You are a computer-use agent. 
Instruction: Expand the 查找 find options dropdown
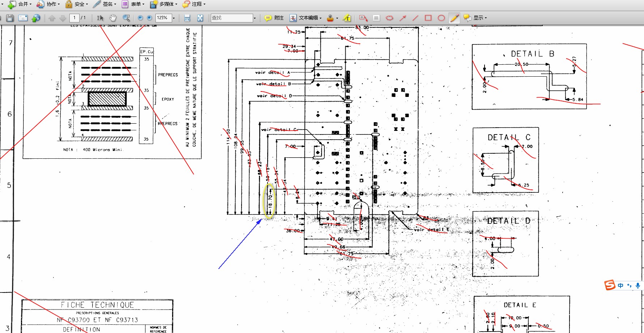point(255,18)
